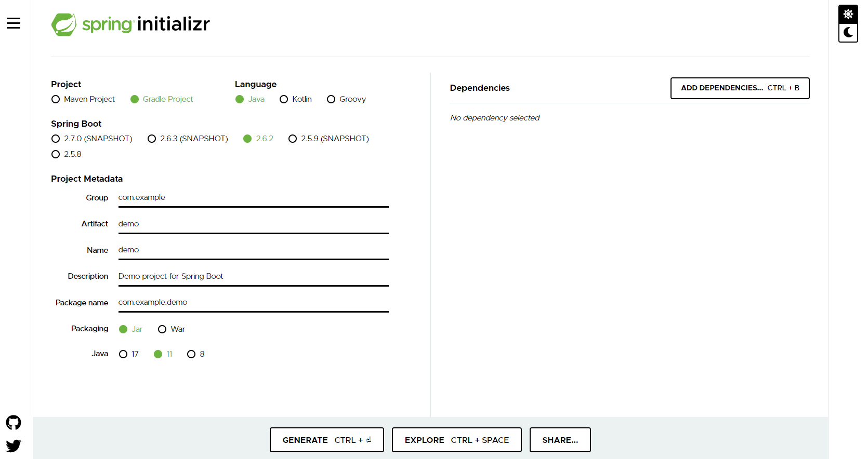Click the Project section heading
The width and height of the screenshot is (868, 459).
[x=66, y=84]
